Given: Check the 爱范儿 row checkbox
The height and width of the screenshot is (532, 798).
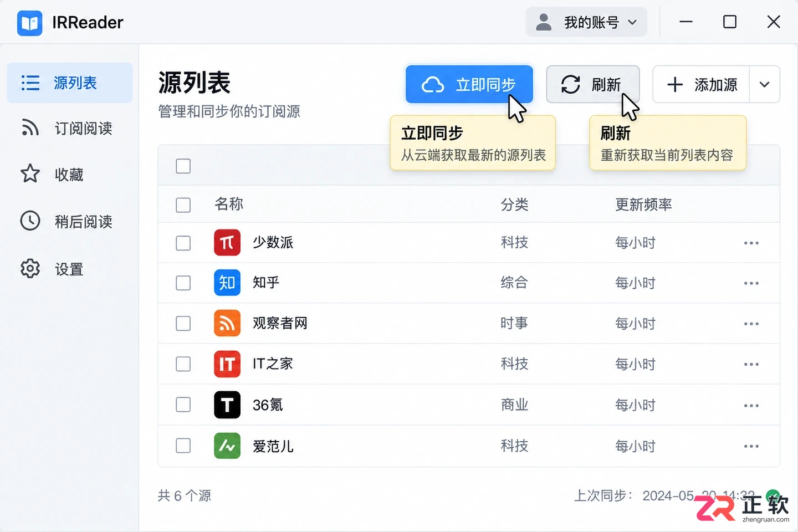Looking at the screenshot, I should click(183, 446).
